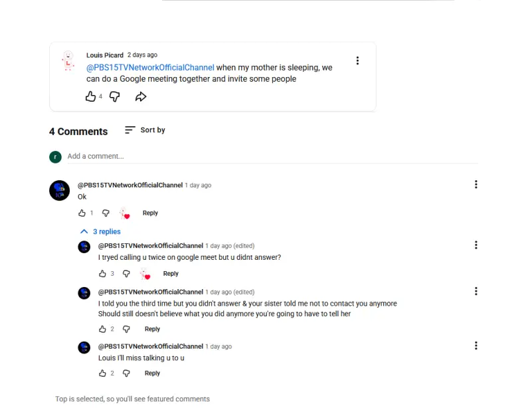Like Louis Picard's post with thumbs up

point(90,97)
